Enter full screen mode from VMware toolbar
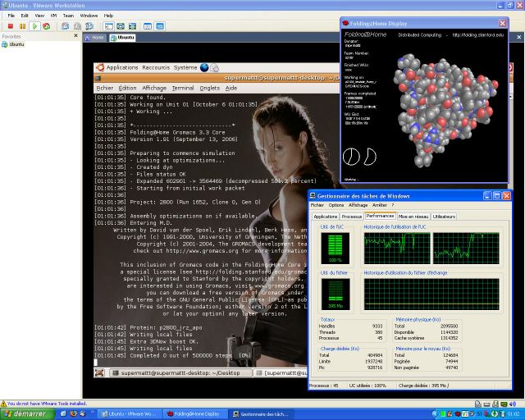The image size is (525, 420). coord(133,26)
